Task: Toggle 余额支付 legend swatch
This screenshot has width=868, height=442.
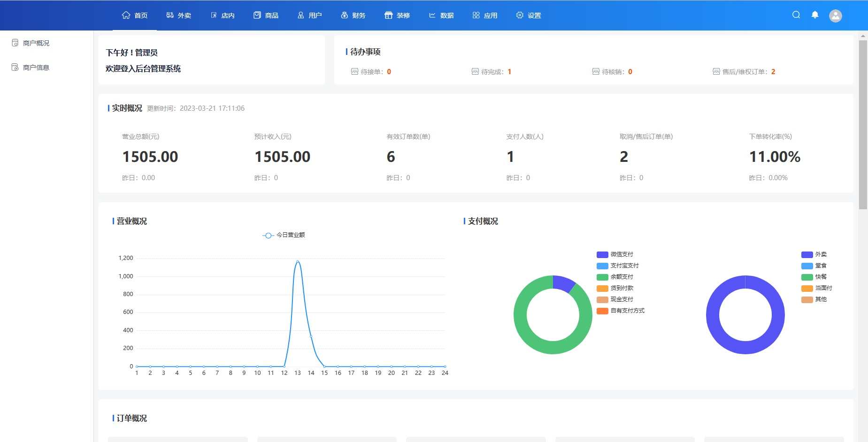Action: [x=602, y=277]
